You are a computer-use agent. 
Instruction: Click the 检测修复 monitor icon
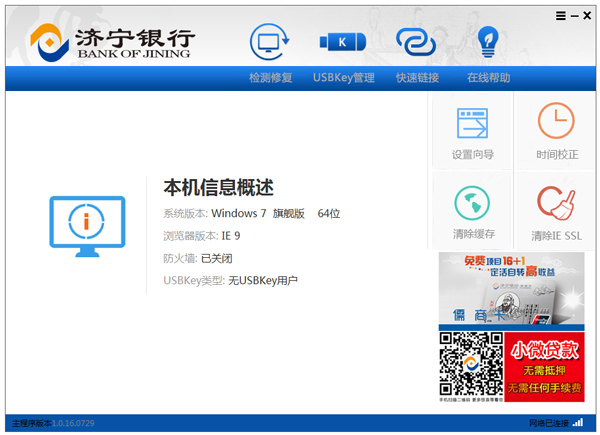pos(268,41)
